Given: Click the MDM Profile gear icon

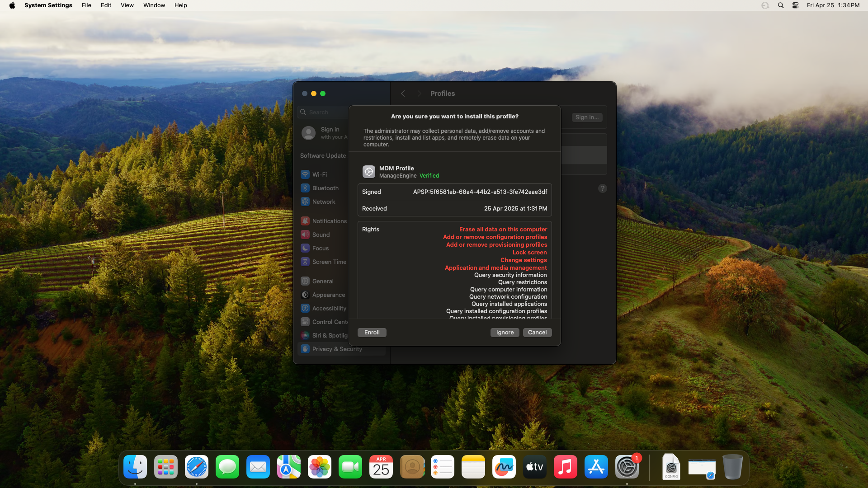Looking at the screenshot, I should (x=368, y=172).
